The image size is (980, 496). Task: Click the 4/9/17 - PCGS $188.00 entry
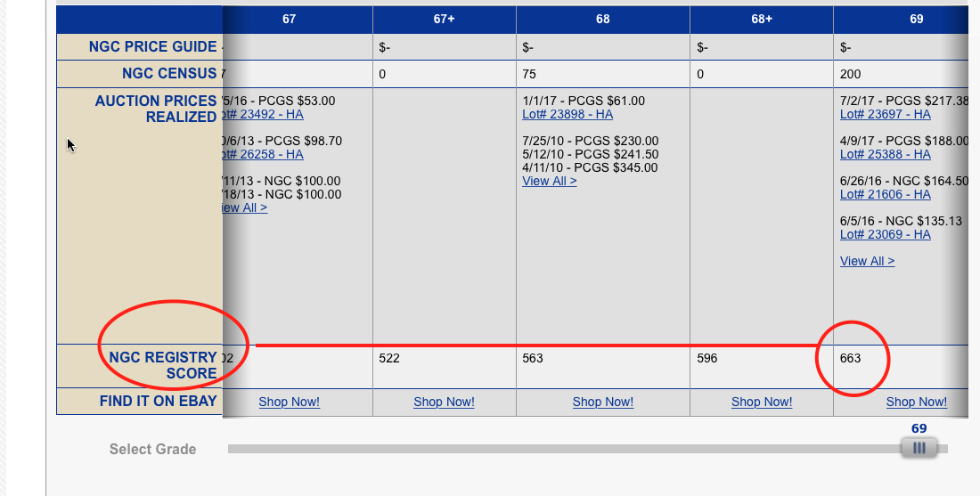point(903,142)
